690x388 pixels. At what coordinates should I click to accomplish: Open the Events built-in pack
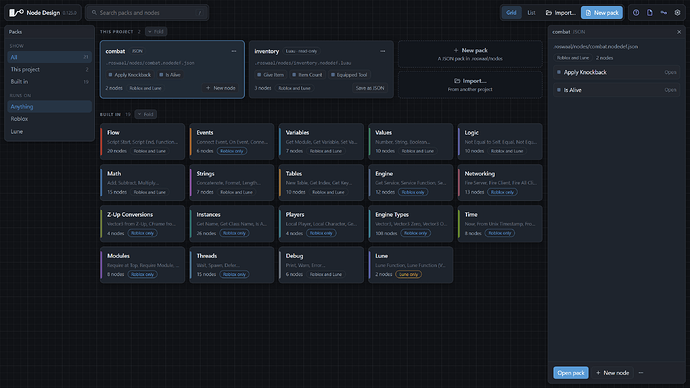(x=232, y=142)
